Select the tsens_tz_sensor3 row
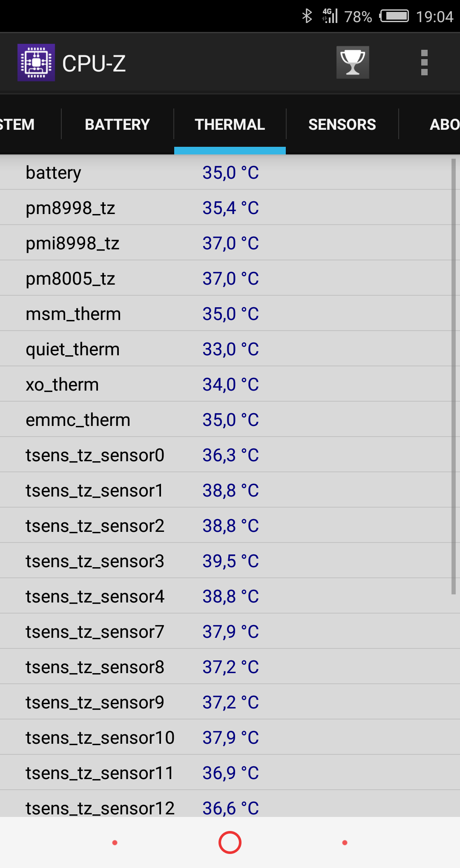The image size is (460, 868). 226,561
